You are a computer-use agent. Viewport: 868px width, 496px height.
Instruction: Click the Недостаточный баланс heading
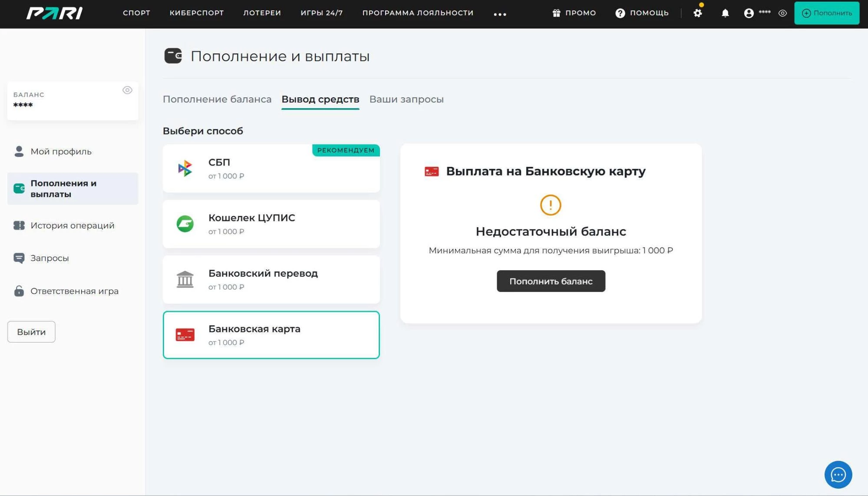pyautogui.click(x=551, y=231)
